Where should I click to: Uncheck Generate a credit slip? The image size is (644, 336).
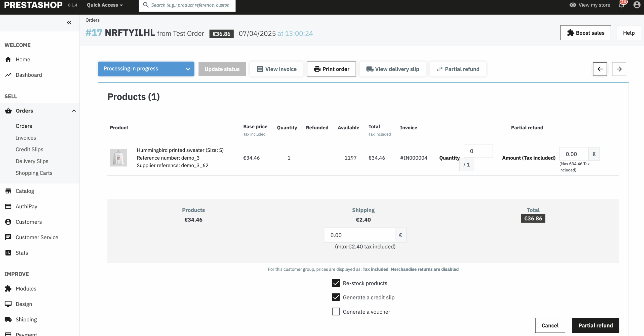pos(336,297)
